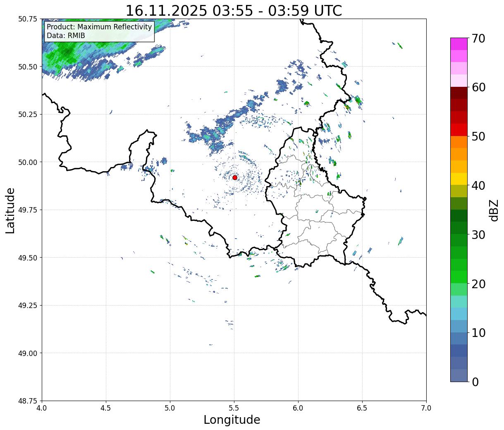The width and height of the screenshot is (504, 430).
Task: Click the colorbar tick label 50
Action: (x=478, y=136)
